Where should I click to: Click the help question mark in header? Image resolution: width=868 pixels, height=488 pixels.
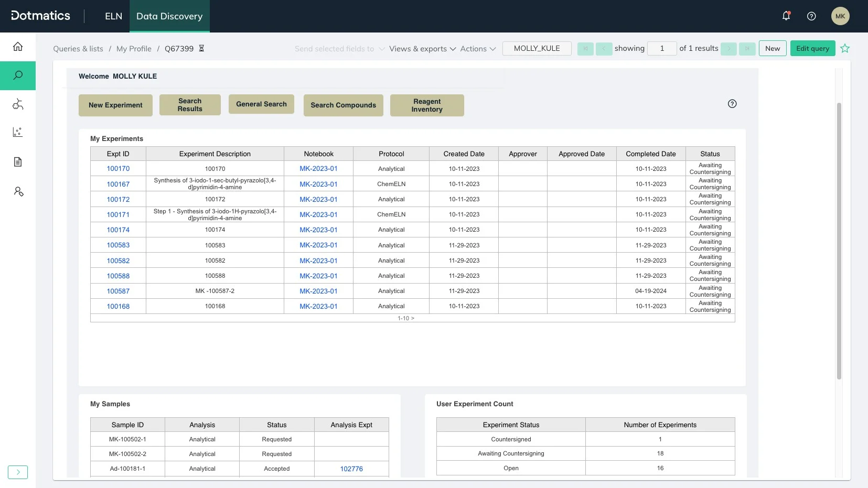(811, 16)
